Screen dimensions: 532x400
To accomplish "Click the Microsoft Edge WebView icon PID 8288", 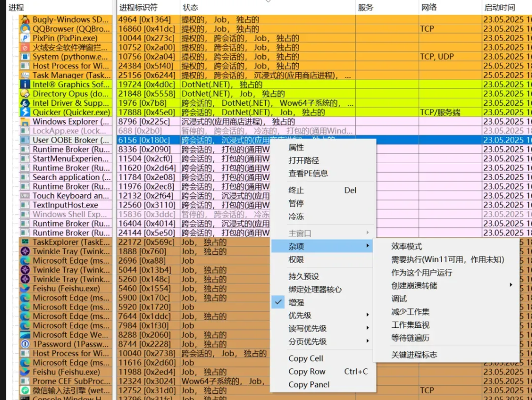I will coord(25,335).
